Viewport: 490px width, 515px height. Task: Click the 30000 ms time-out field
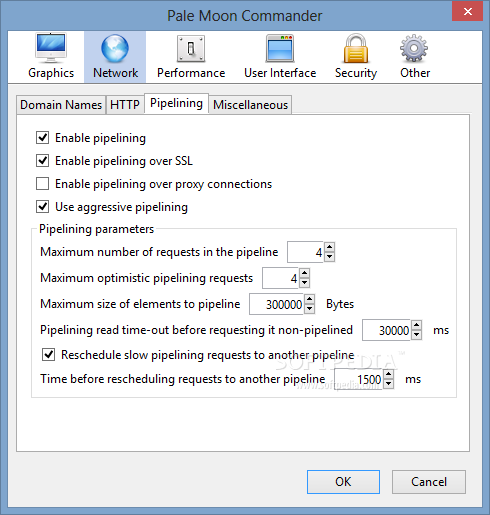tap(386, 330)
